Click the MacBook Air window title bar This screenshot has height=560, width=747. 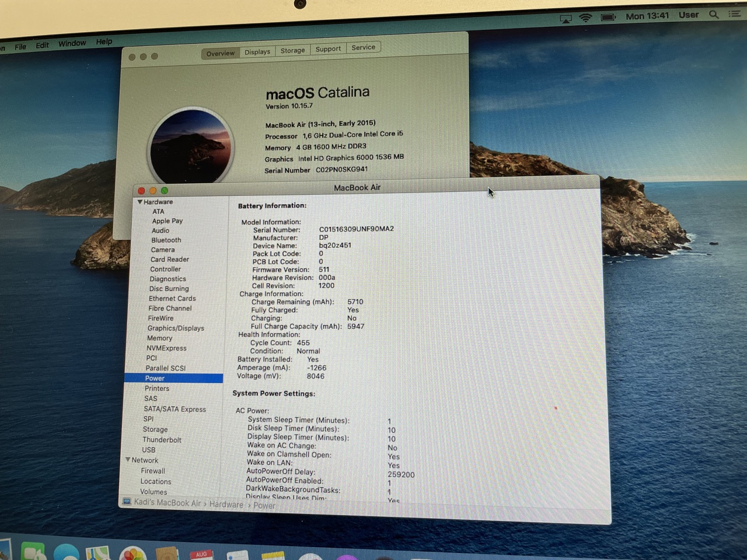pos(366,187)
